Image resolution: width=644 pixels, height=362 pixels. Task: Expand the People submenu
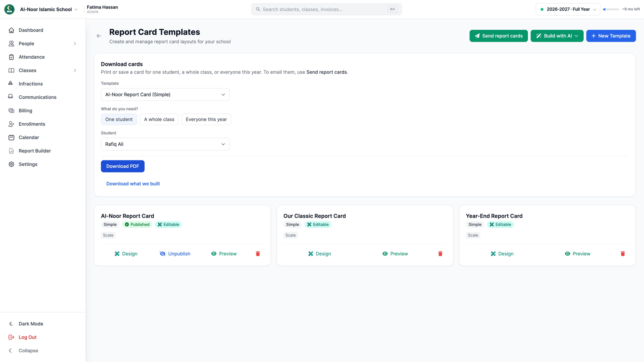click(75, 43)
